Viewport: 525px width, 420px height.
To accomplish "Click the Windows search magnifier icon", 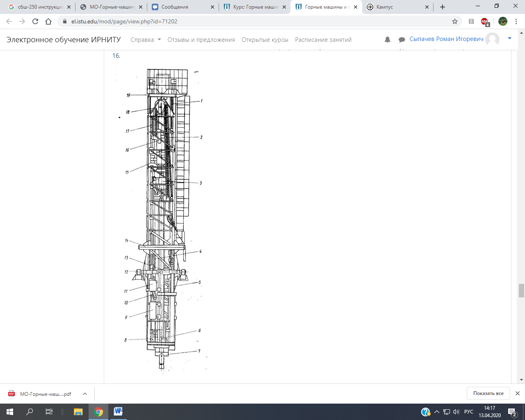I will pos(30,411).
